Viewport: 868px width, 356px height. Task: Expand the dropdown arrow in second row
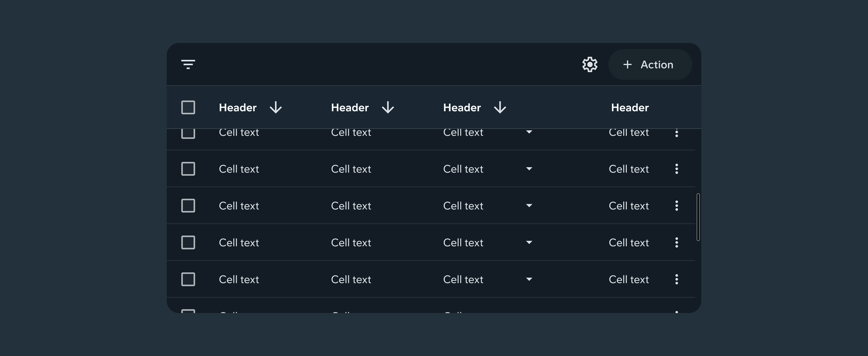click(x=529, y=169)
